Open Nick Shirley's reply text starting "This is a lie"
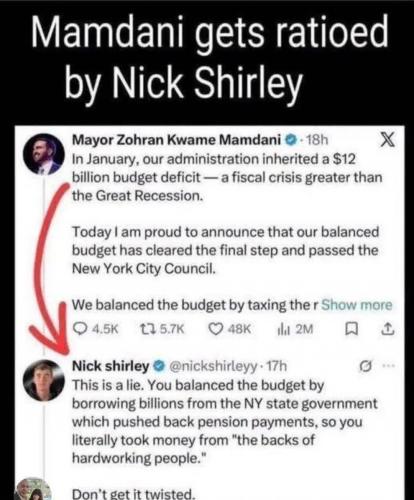Image resolution: width=414 pixels, height=500 pixels. (225, 422)
